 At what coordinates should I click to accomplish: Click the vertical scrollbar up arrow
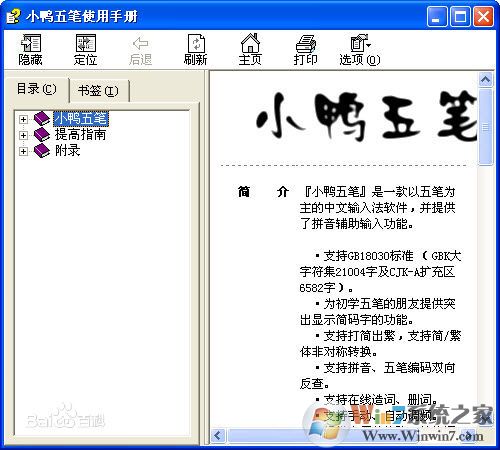[x=485, y=80]
